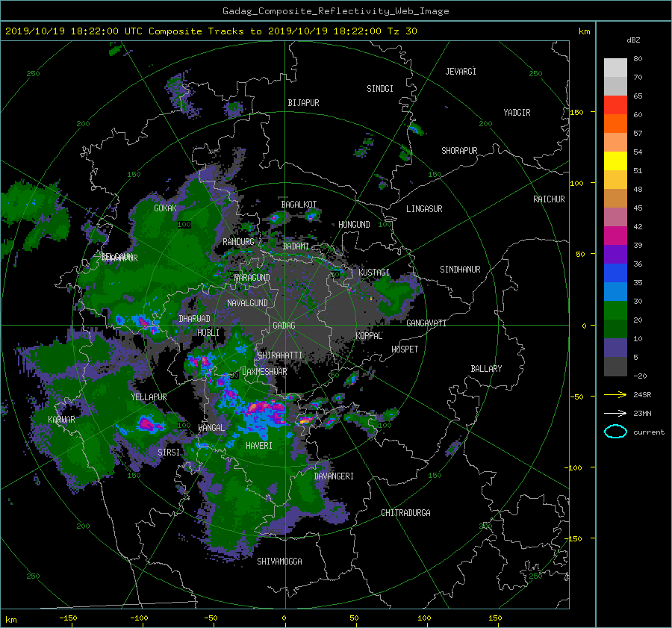672x628 pixels.
Task: Click the right axis 150 km tick label
Action: point(576,112)
